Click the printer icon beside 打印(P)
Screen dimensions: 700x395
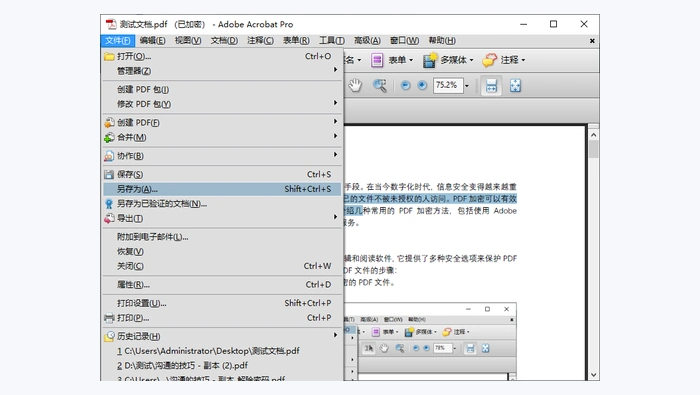tap(109, 318)
